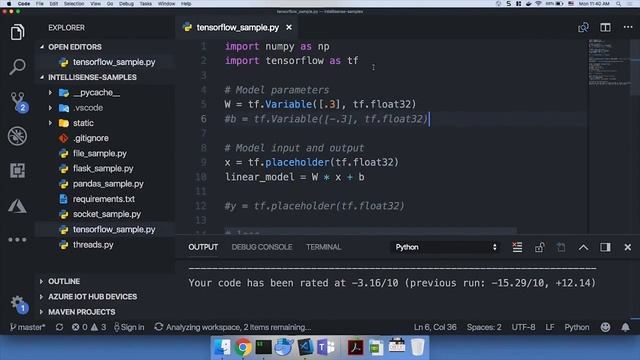Click the open changes icon in editor title bar
The width and height of the screenshot is (640, 360).
[x=583, y=27]
